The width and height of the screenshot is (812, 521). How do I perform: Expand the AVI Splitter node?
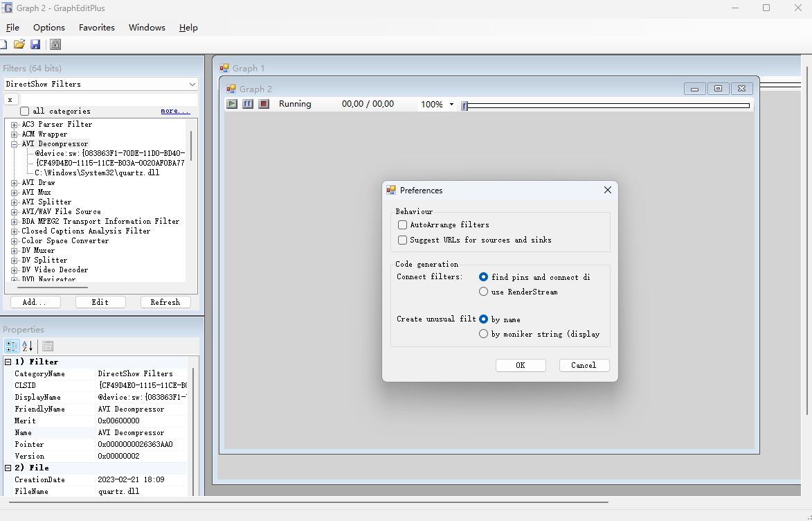[x=15, y=202]
